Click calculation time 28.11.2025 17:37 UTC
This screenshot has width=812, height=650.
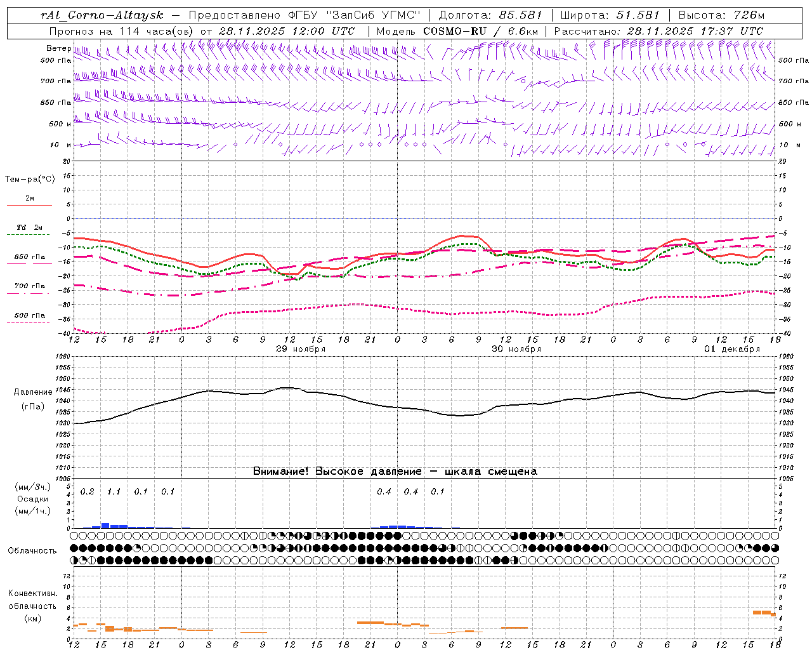pos(695,31)
